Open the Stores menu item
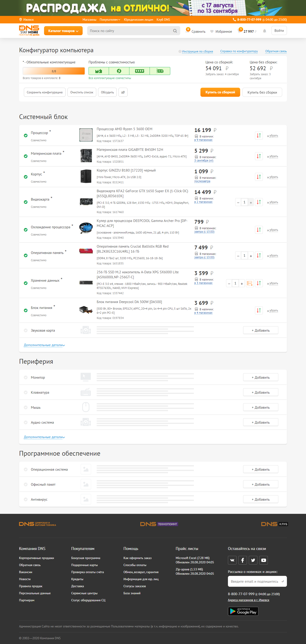Image resolution: width=306 pixels, height=644 pixels. [89, 20]
